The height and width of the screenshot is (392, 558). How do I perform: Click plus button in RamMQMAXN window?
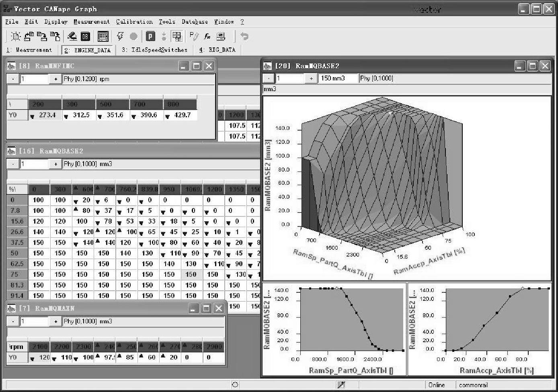55,322
